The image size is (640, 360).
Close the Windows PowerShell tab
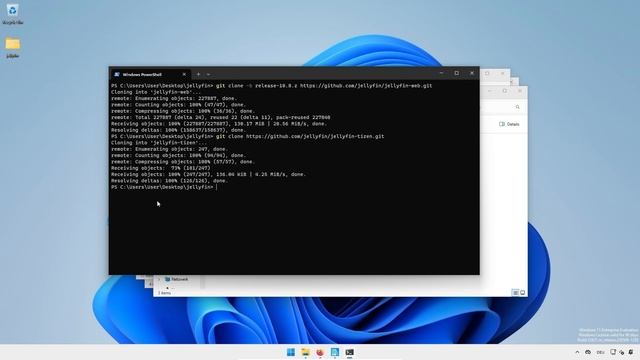[184, 74]
